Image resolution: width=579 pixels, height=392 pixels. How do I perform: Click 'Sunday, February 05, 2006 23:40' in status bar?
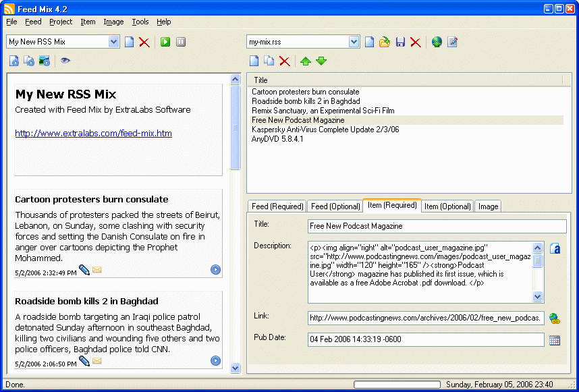click(x=499, y=385)
